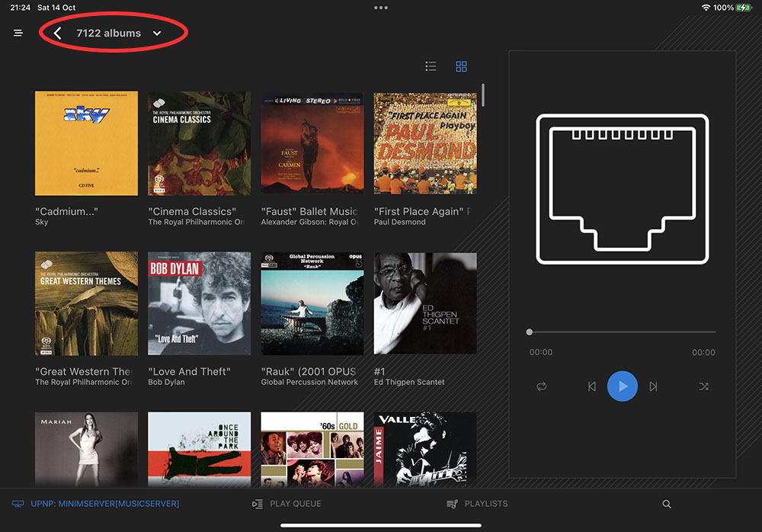Tap the three-dot multitasking menu

(381, 8)
